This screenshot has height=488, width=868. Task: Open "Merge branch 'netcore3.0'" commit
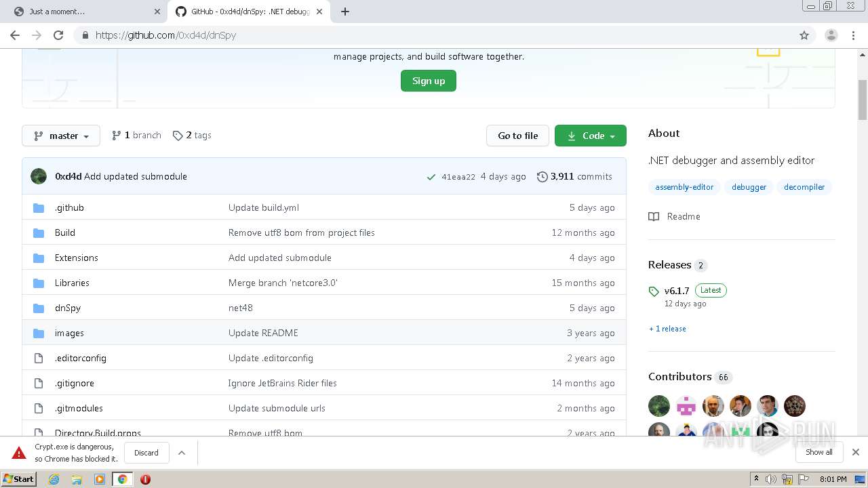pyautogui.click(x=283, y=283)
